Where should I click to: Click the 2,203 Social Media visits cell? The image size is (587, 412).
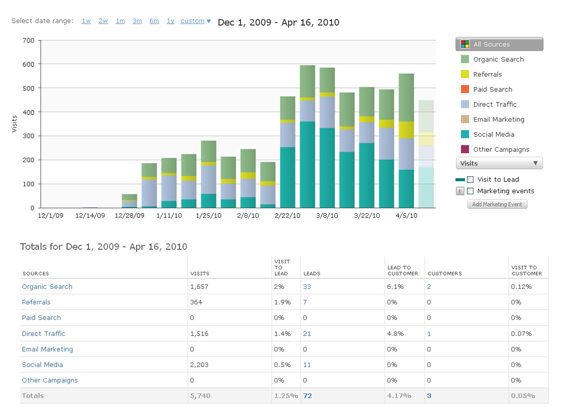199,364
